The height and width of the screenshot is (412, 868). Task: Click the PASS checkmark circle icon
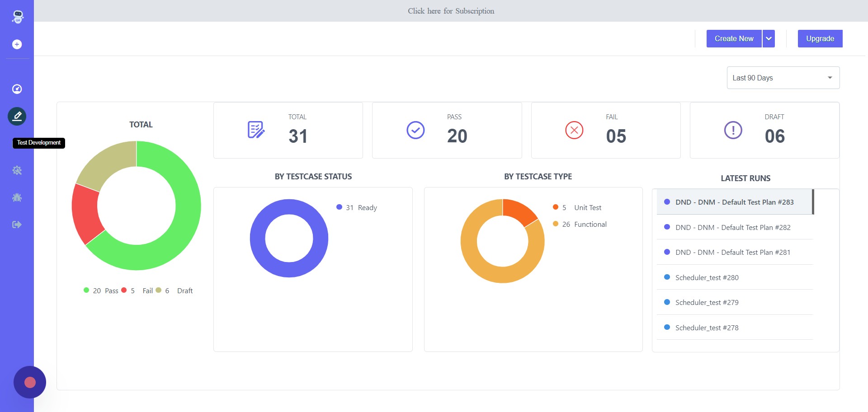[415, 130]
